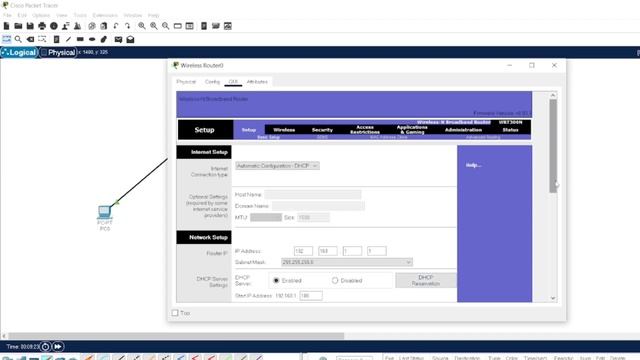Open the Subnet Mask dropdown
The width and height of the screenshot is (640, 360).
(x=347, y=262)
